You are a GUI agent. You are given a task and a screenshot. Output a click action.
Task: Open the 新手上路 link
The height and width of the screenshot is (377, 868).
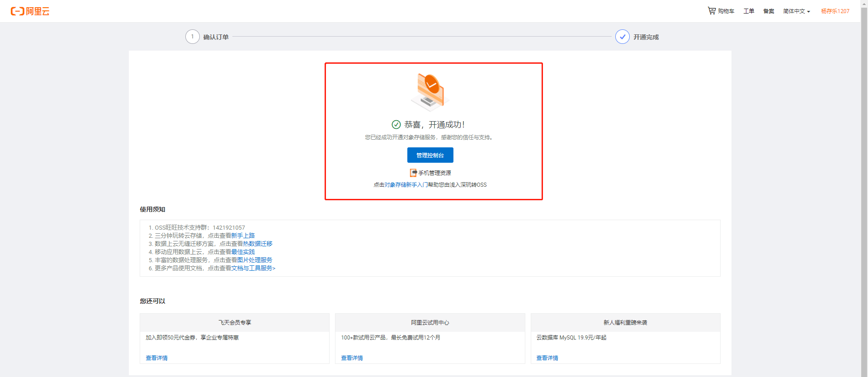(x=243, y=236)
